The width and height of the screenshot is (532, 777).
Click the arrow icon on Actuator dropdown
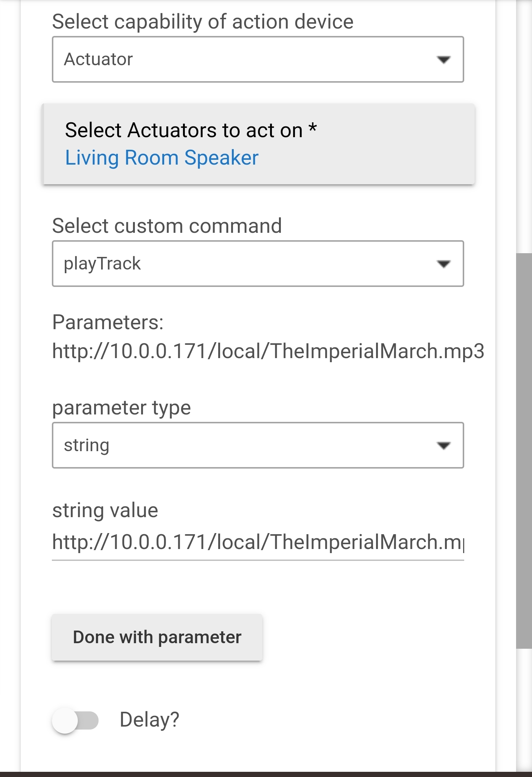pyautogui.click(x=443, y=60)
